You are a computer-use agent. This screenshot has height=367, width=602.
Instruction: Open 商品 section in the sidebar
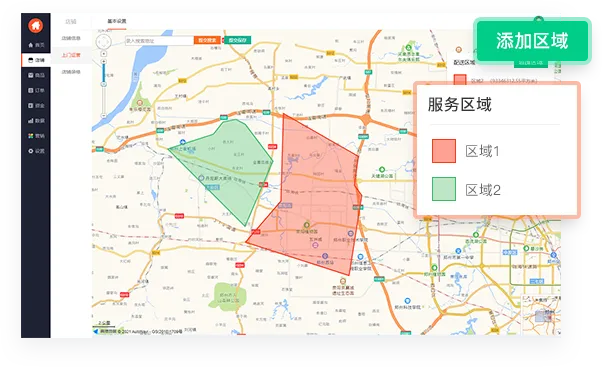pos(36,75)
